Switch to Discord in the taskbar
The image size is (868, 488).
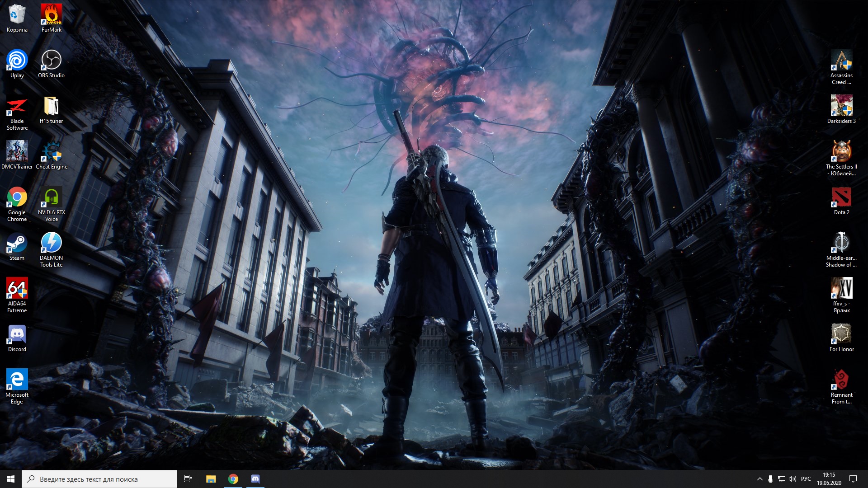tap(255, 479)
